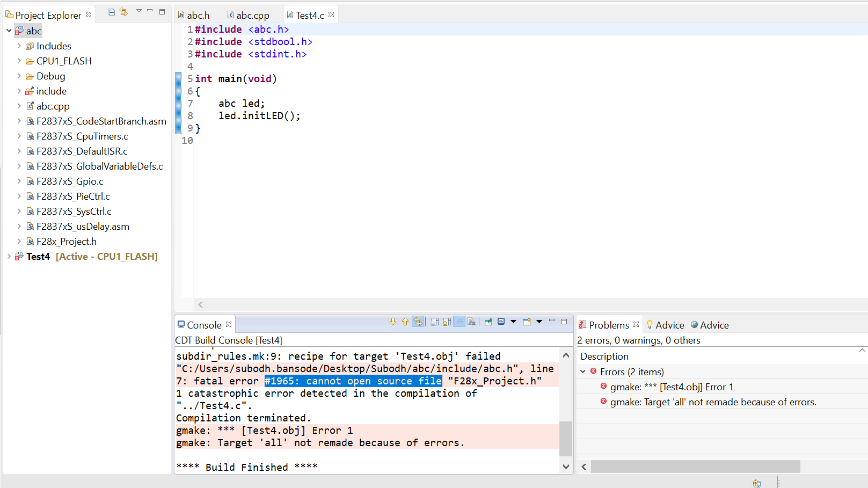Click the Debug folder icon

(x=30, y=76)
